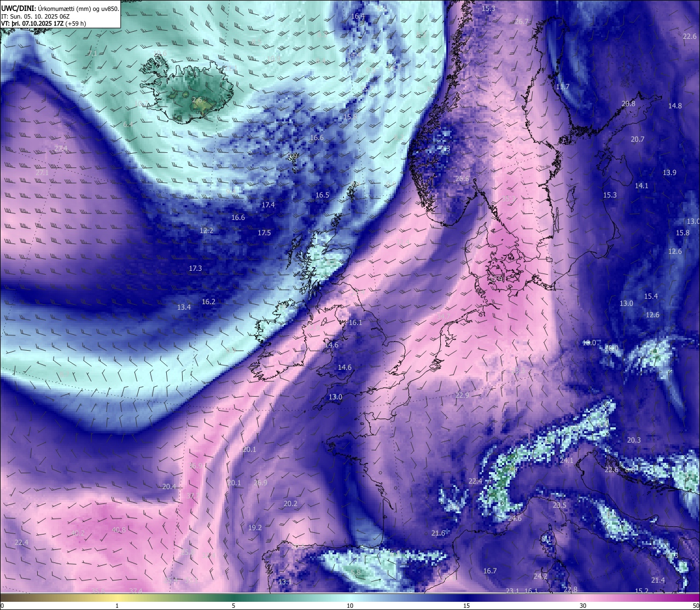This screenshot has width=700, height=610.
Task: Click the 24.1 value on the map
Action: (x=567, y=461)
